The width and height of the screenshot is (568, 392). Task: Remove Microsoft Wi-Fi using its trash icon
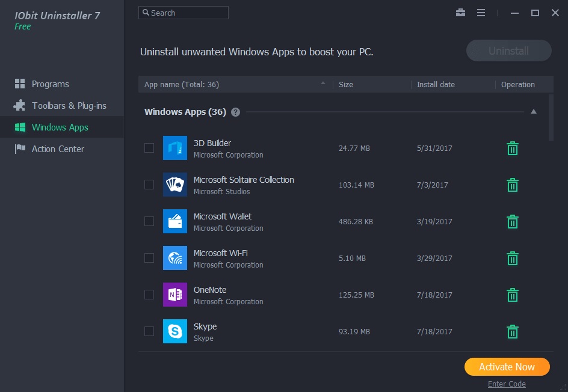pos(512,258)
